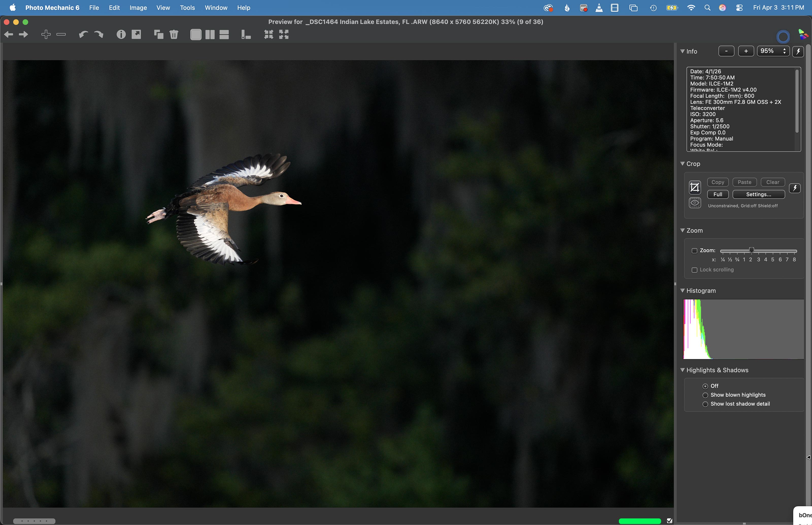This screenshot has width=812, height=525.
Task: Enable Lock scrolling checkbox
Action: (x=695, y=270)
